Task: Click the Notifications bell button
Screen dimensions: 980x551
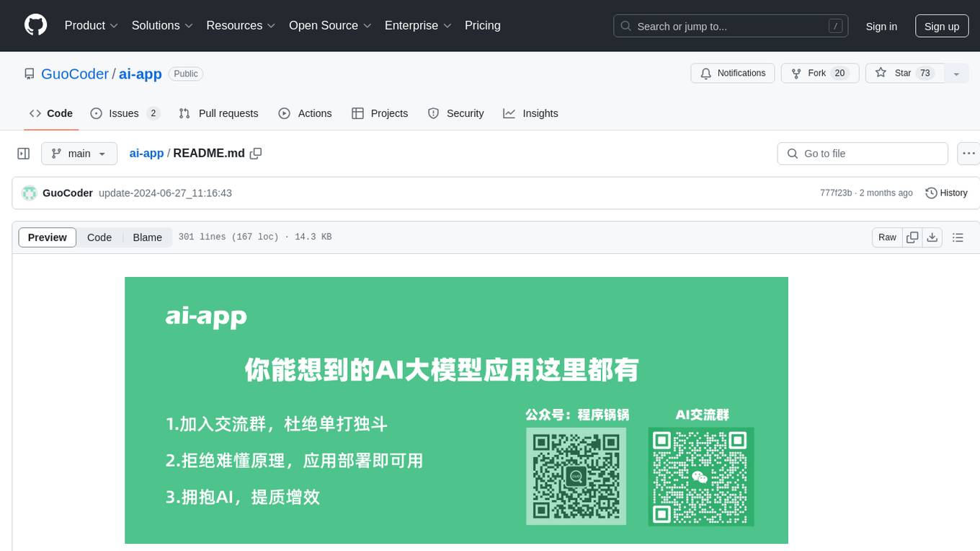Action: pos(733,74)
